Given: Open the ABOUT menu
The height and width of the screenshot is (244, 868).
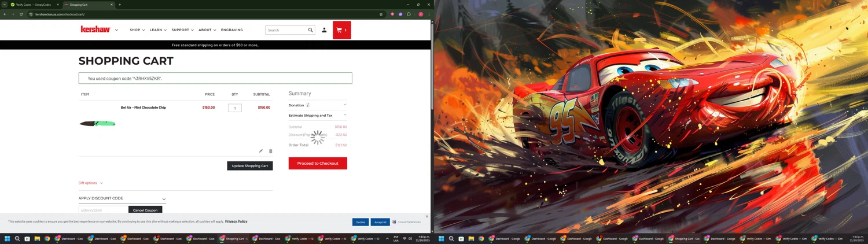Looking at the screenshot, I should [207, 30].
